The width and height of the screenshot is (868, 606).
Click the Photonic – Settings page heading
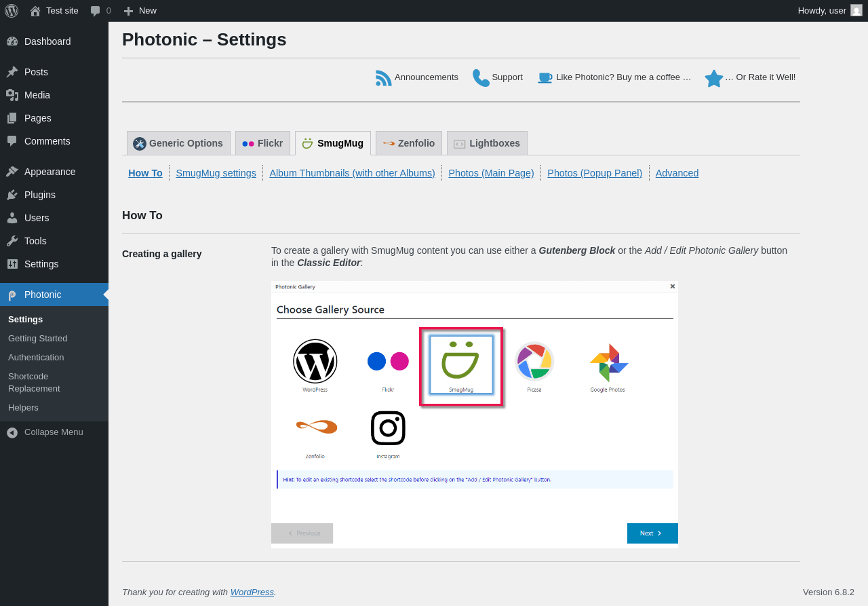[204, 39]
